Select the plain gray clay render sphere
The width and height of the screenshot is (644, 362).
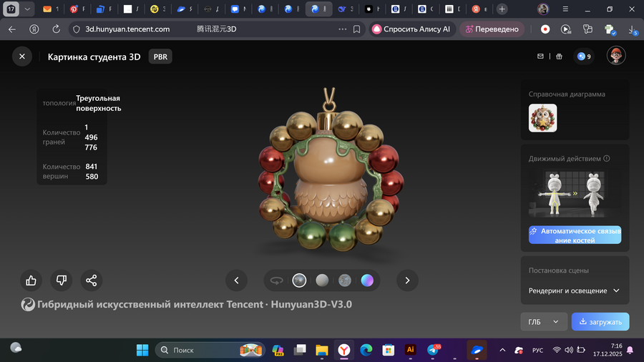coord(322,280)
